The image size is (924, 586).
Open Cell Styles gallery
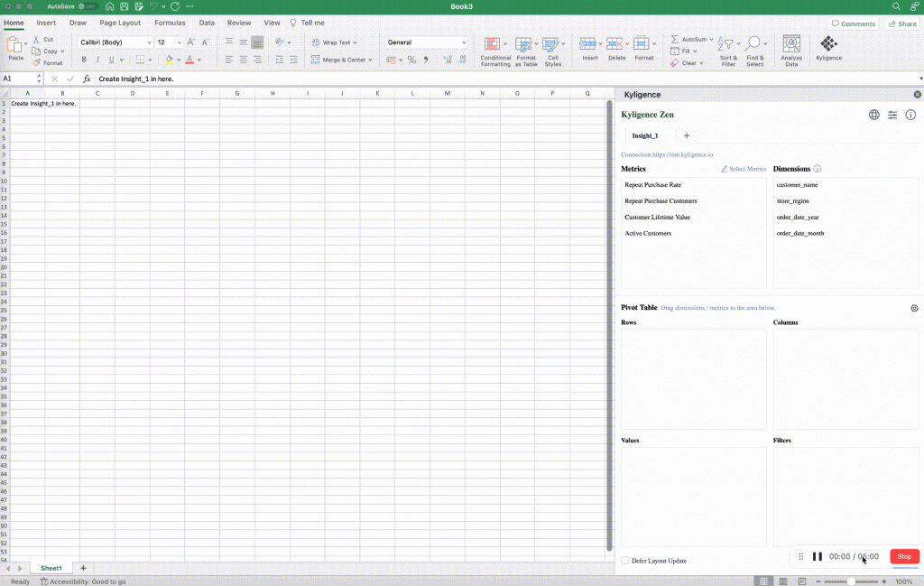click(x=553, y=51)
